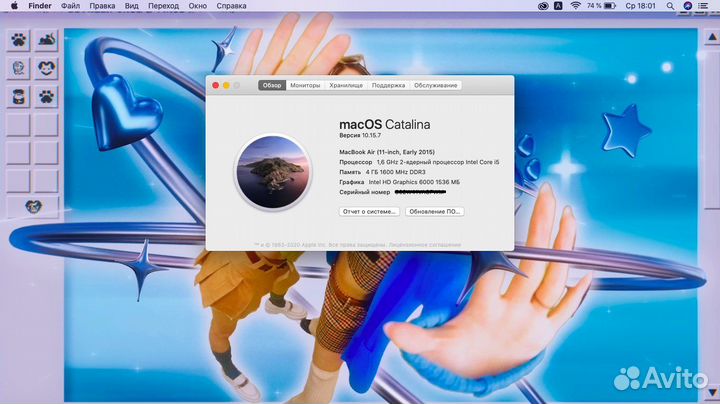Open the Файл menu
The width and height of the screenshot is (720, 404).
(70, 6)
